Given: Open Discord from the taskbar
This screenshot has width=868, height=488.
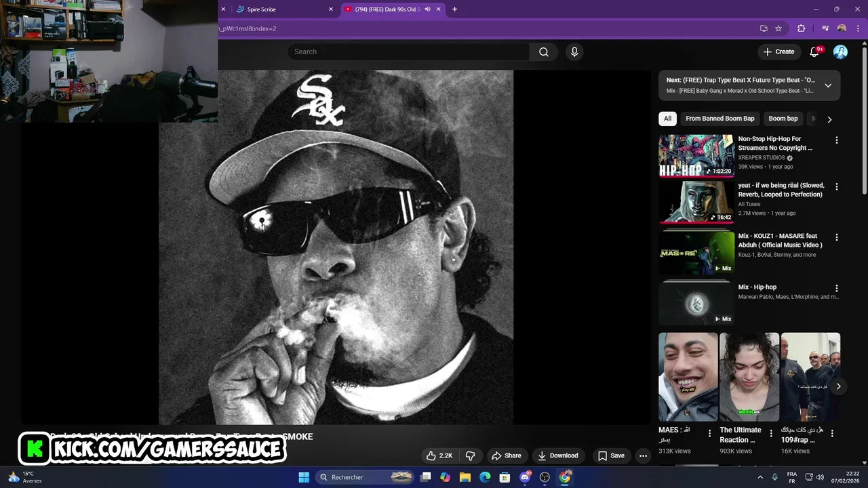Looking at the screenshot, I should coord(525,477).
